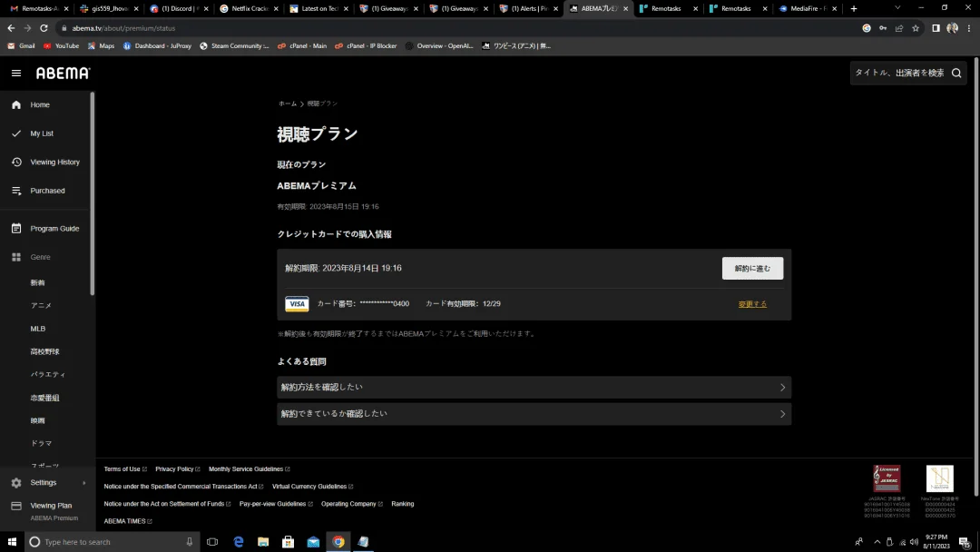Click the search magnifier icon

pyautogui.click(x=956, y=74)
